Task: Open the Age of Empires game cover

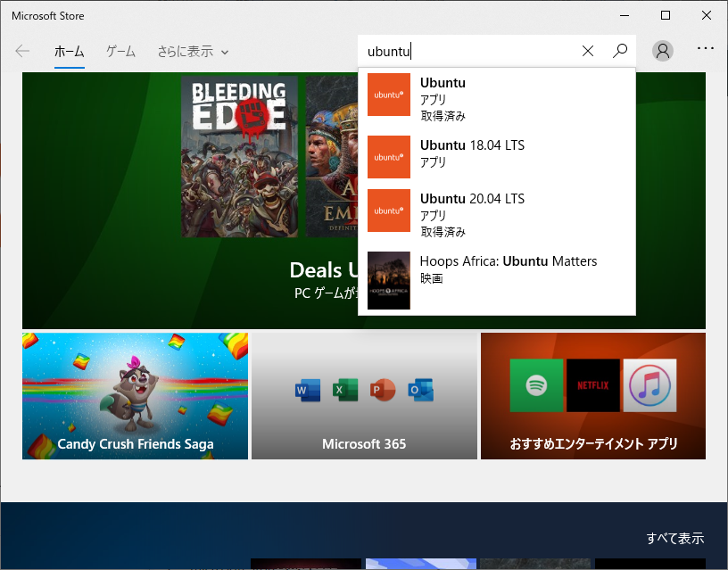Action: pyautogui.click(x=332, y=156)
